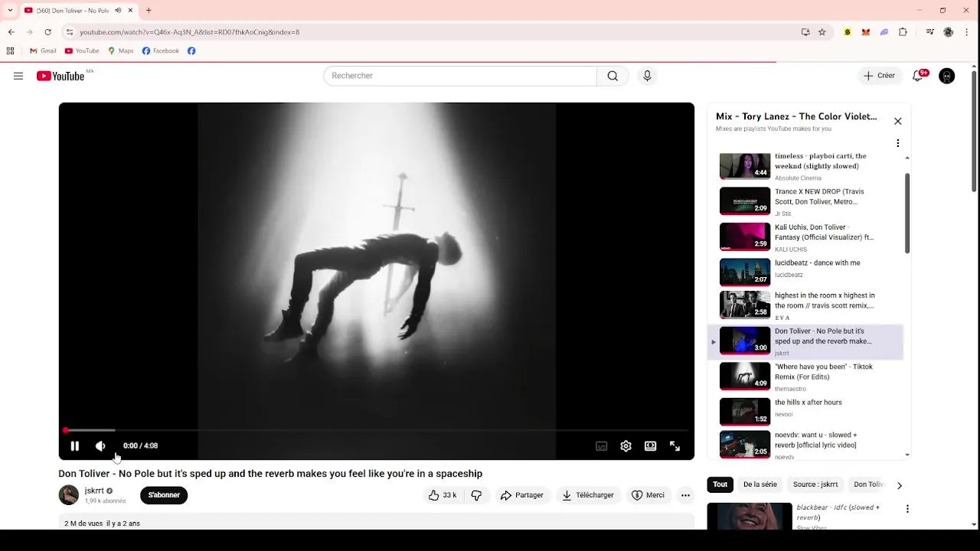Click the video title text
Viewport: 980px width, 551px height.
click(270, 474)
